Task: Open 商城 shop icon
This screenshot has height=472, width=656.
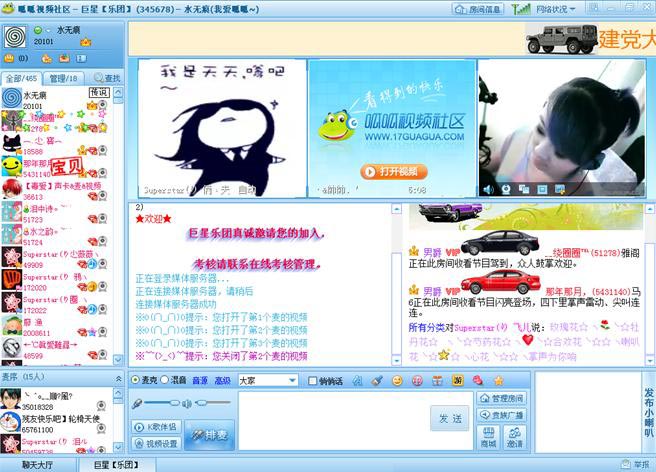Action: pyautogui.click(x=488, y=438)
